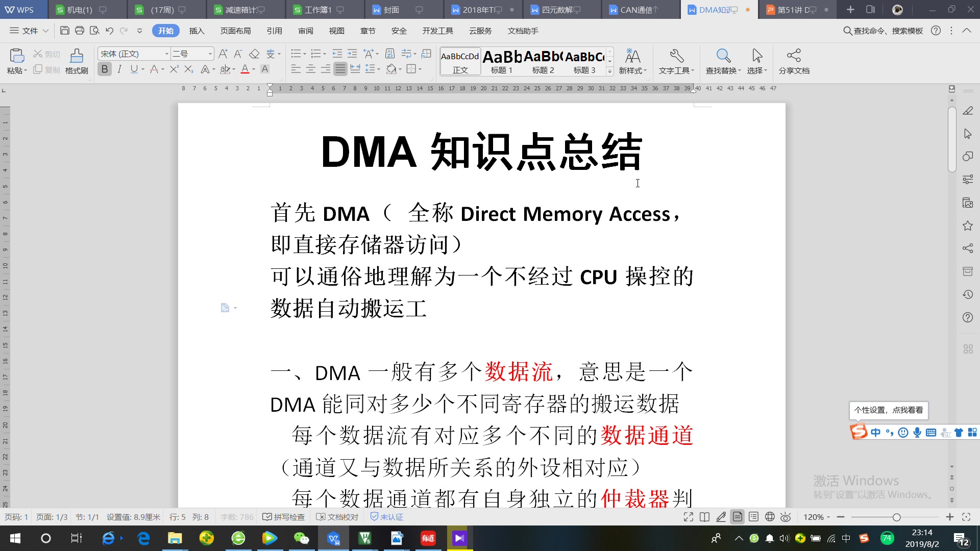Open the 审阅 Review tab
Screen dimensions: 980x551
pyautogui.click(x=306, y=31)
